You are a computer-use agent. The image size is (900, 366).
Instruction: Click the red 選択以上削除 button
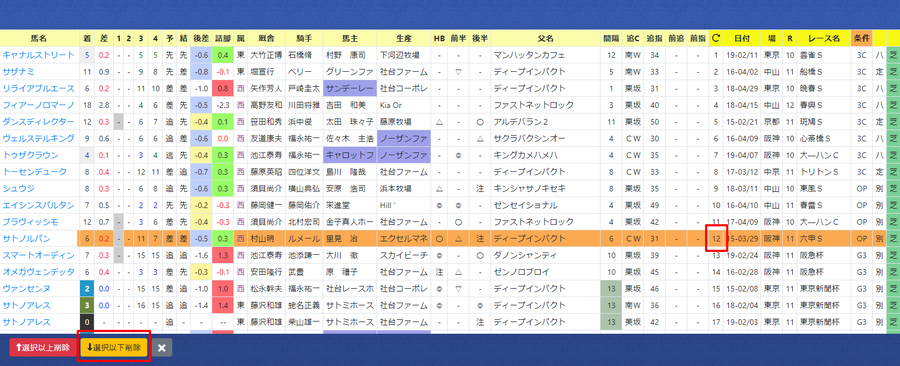pos(42,348)
